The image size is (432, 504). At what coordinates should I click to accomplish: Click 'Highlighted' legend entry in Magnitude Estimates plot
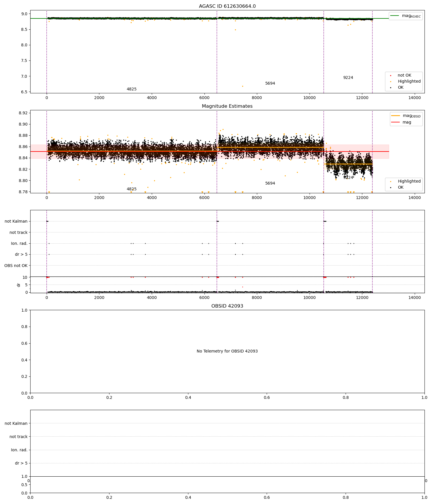coord(405,181)
